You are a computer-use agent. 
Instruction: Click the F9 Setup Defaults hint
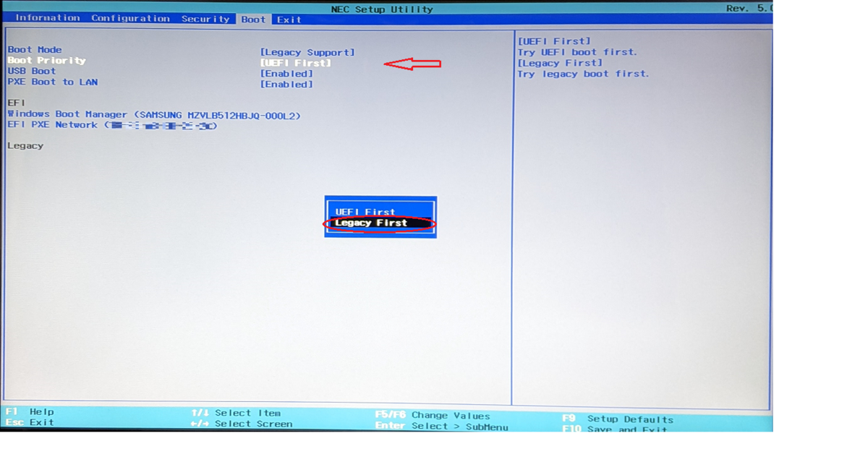coord(618,419)
